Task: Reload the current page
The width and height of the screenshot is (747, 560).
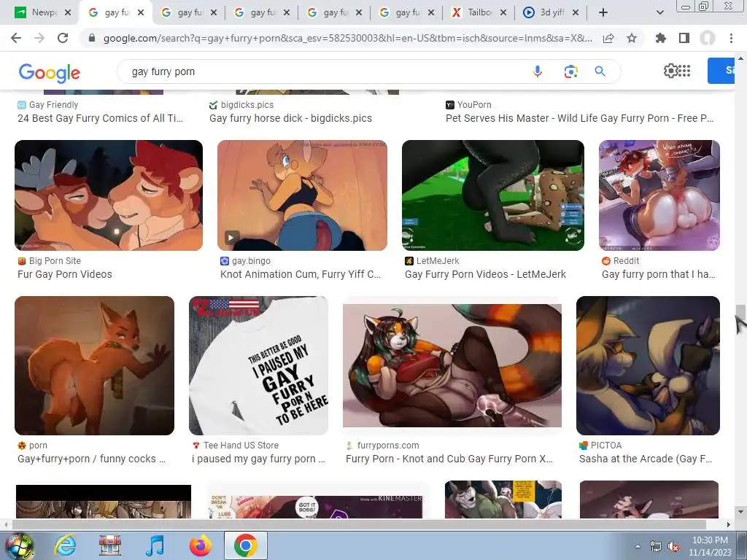Action: click(63, 38)
